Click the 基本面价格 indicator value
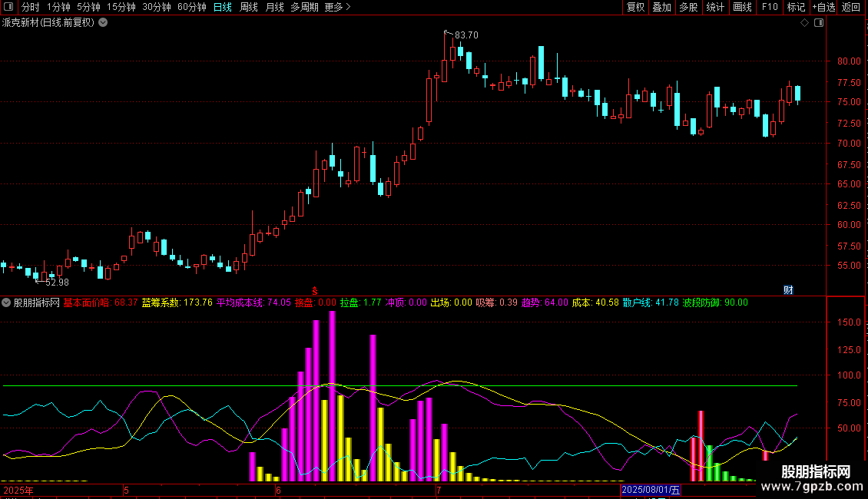 (x=100, y=302)
